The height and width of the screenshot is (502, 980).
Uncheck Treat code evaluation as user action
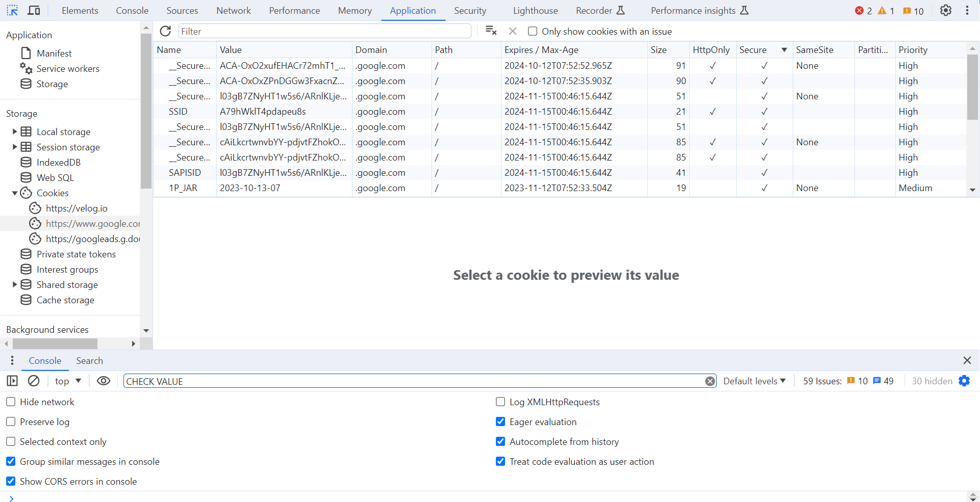tap(500, 461)
